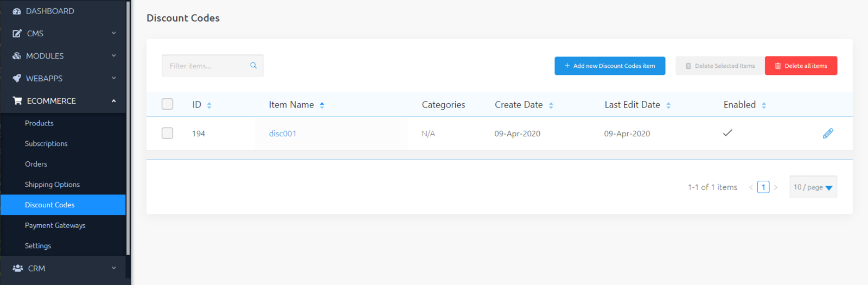Screen dimensions: 868x285
Task: Open Products in the sidebar
Action: click(x=39, y=123)
